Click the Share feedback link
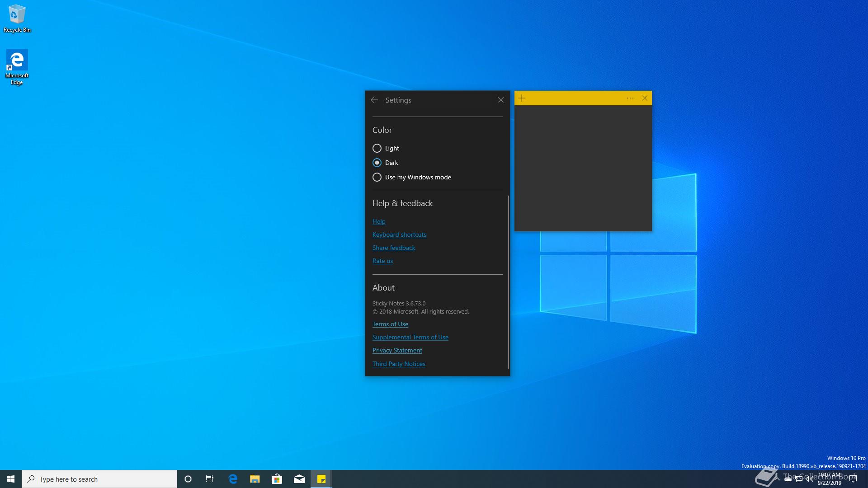 394,248
